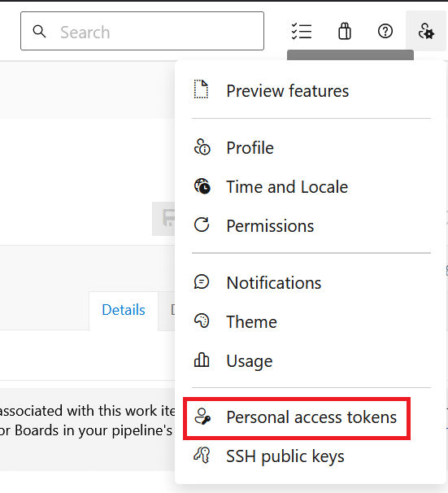Open the Marketplace shopping bag icon
The image size is (448, 493).
click(344, 31)
